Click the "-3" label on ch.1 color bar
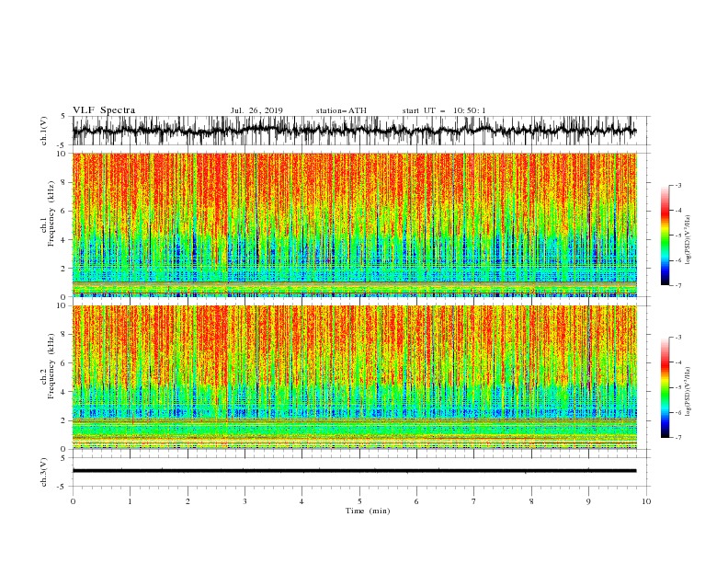 point(678,185)
